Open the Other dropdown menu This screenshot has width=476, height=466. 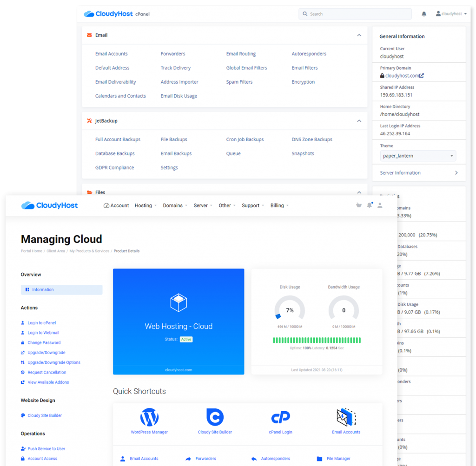tap(227, 205)
